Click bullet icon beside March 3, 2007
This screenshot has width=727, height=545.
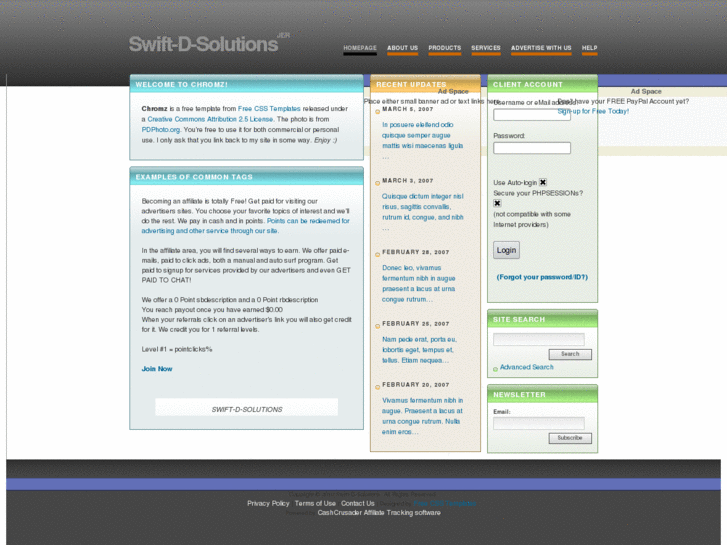click(377, 183)
